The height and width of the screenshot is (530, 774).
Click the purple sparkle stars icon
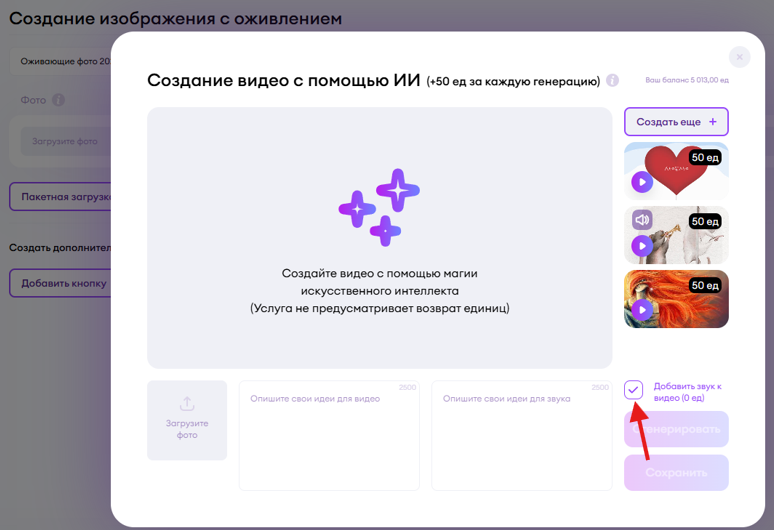coord(379,207)
